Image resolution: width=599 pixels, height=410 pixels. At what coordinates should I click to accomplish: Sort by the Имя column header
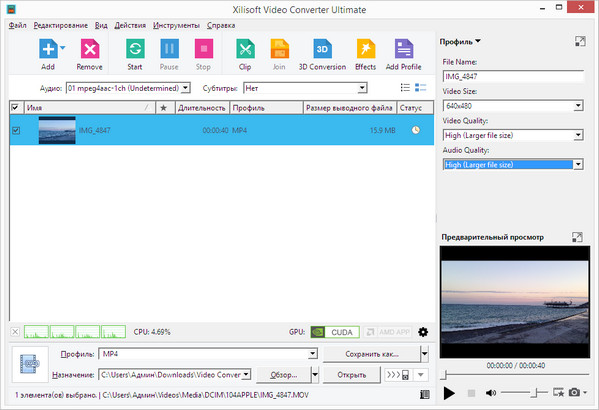pyautogui.click(x=90, y=108)
